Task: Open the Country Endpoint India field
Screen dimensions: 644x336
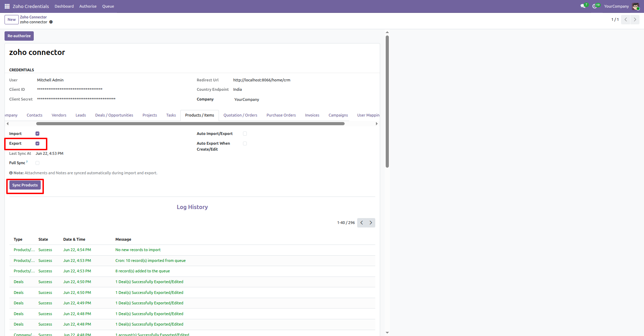Action: 237,89
